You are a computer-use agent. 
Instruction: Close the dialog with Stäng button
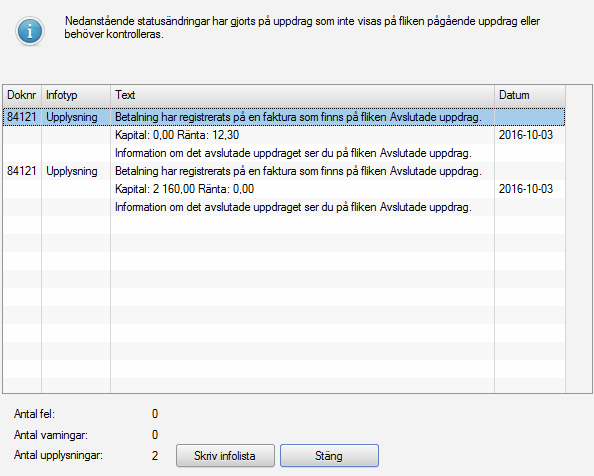click(329, 456)
